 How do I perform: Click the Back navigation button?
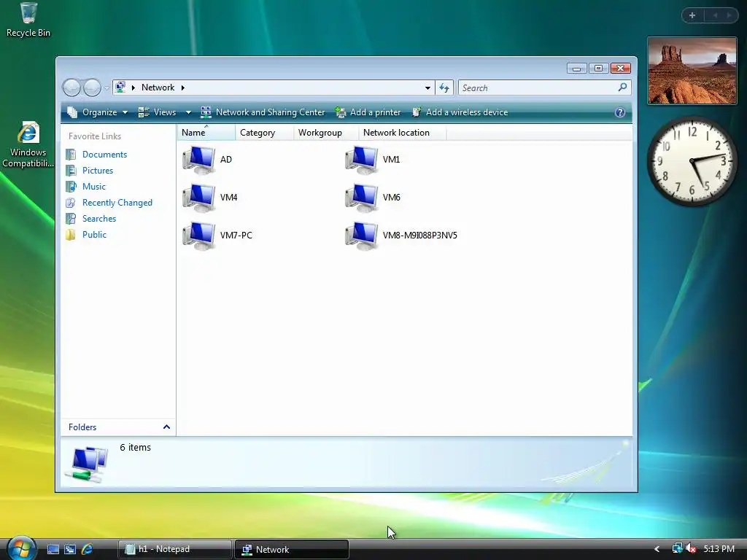[x=71, y=87]
